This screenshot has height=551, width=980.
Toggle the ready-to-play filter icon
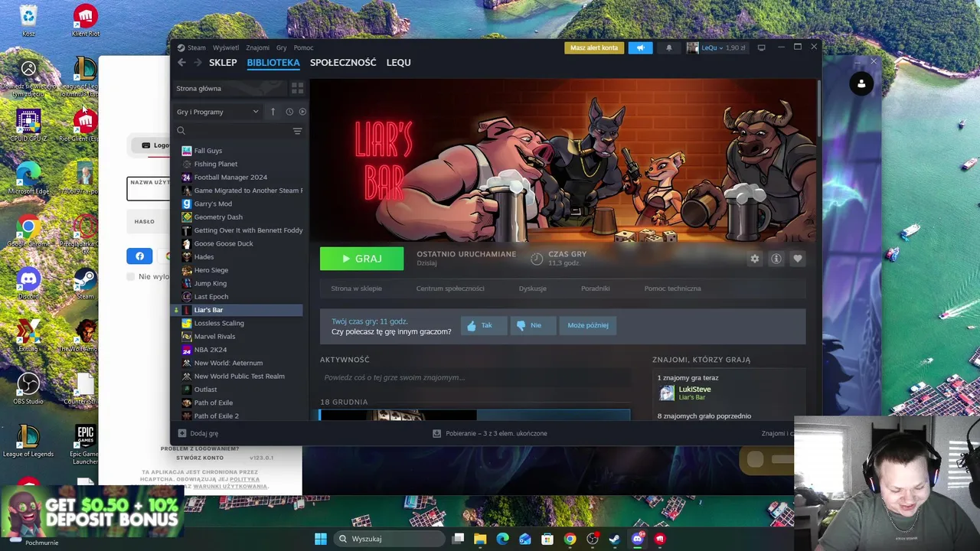tap(302, 112)
